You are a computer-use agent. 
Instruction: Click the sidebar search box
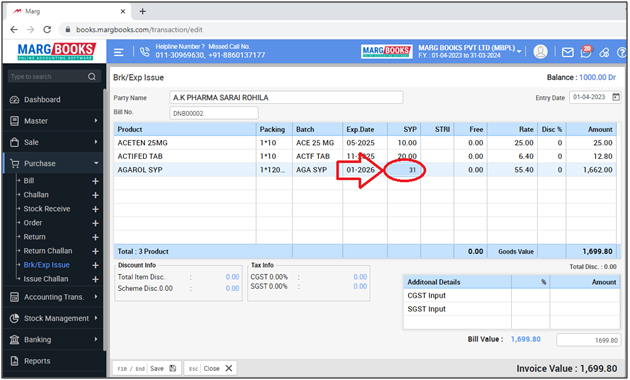[54, 76]
